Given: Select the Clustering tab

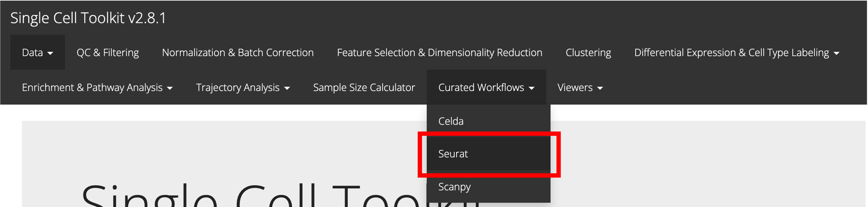Looking at the screenshot, I should click(588, 53).
